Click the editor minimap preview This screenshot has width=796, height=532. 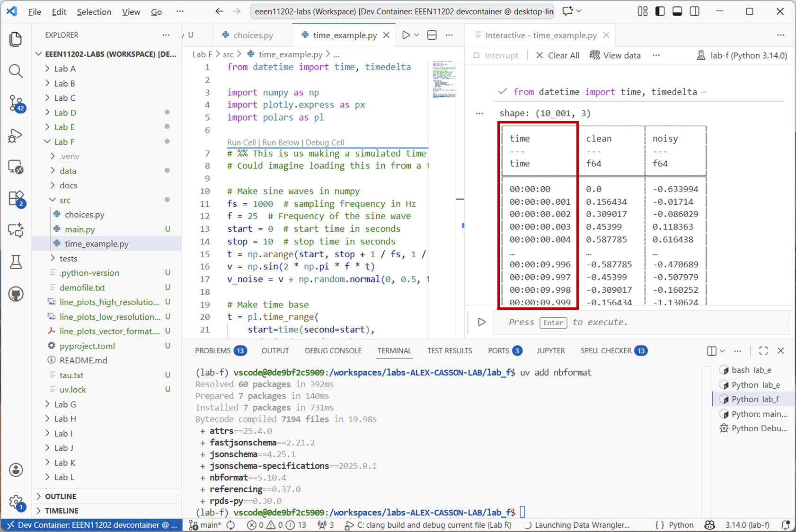coord(443,80)
